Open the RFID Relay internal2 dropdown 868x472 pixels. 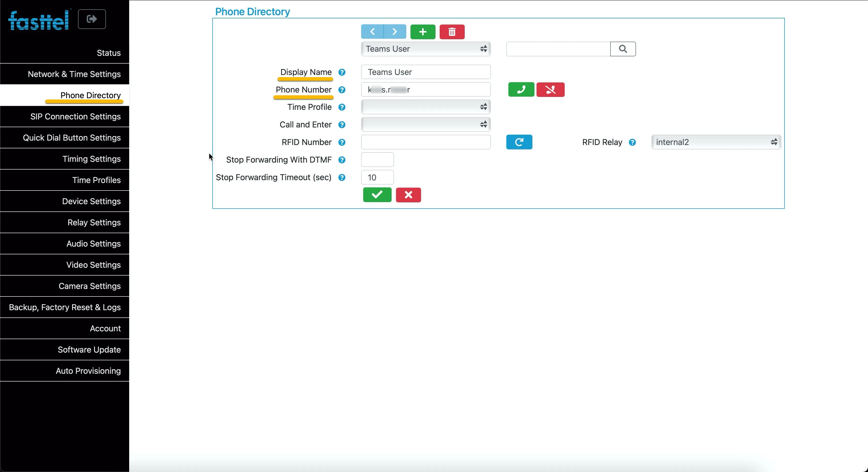click(x=716, y=142)
